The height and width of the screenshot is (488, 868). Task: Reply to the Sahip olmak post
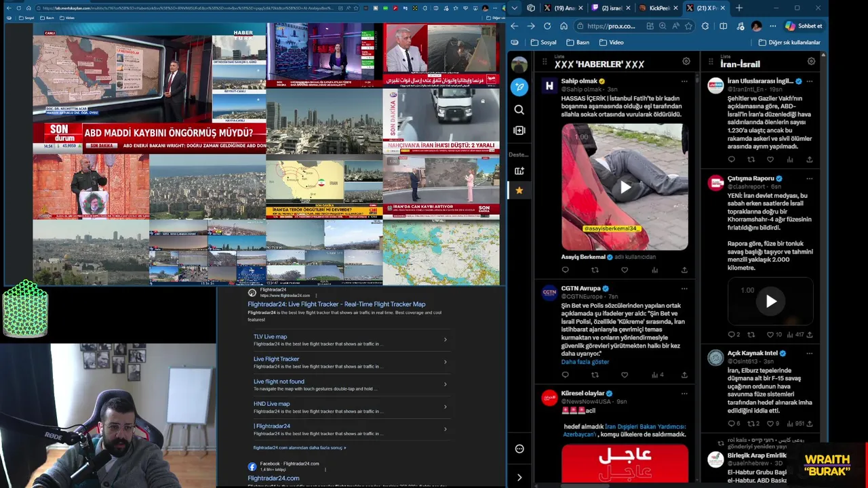click(x=565, y=270)
